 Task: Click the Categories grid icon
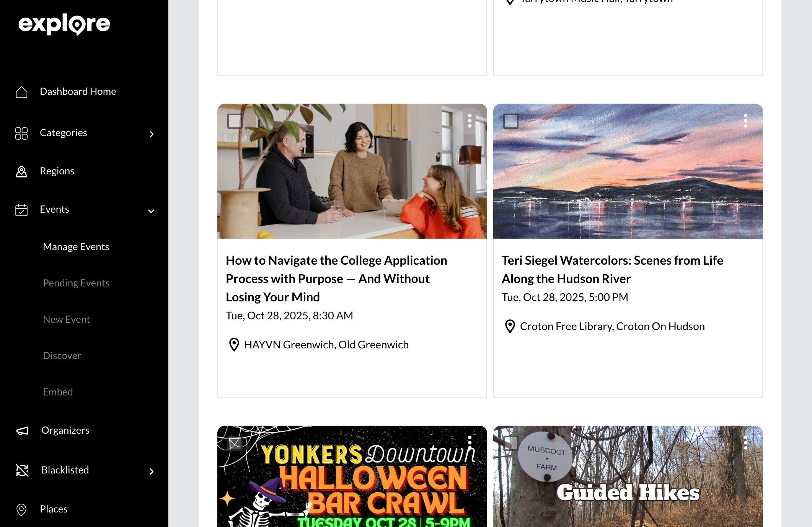(x=21, y=133)
